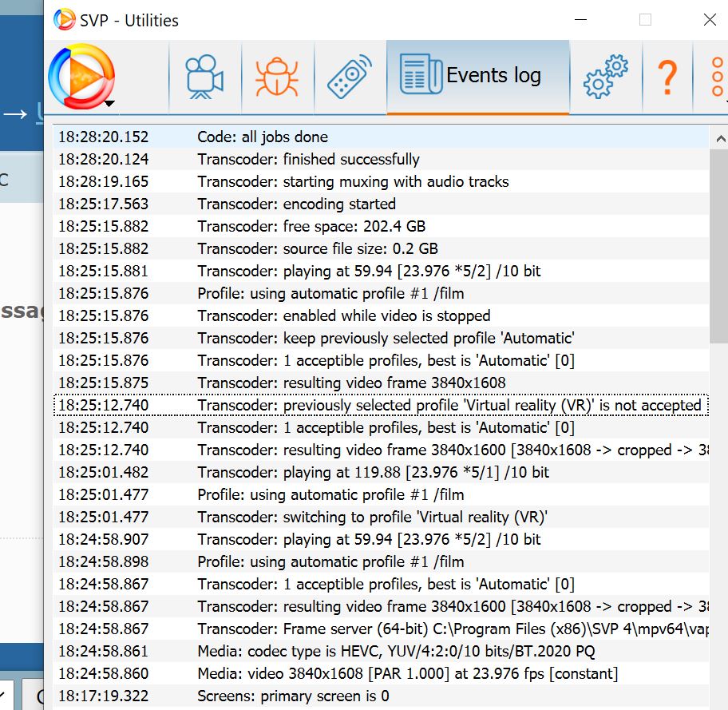Open the orange bug icon tab
The width and height of the screenshot is (728, 710).
click(277, 77)
